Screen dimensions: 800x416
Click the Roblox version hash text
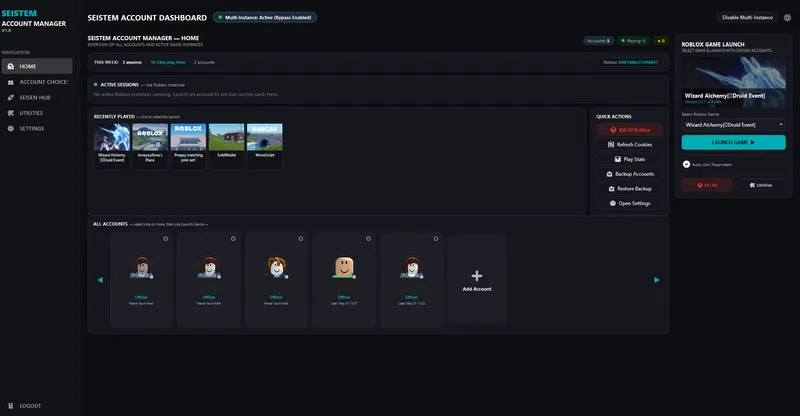click(x=638, y=62)
